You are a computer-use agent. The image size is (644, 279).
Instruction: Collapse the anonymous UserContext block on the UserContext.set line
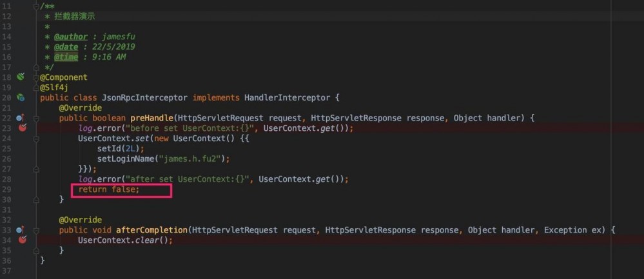click(36, 139)
